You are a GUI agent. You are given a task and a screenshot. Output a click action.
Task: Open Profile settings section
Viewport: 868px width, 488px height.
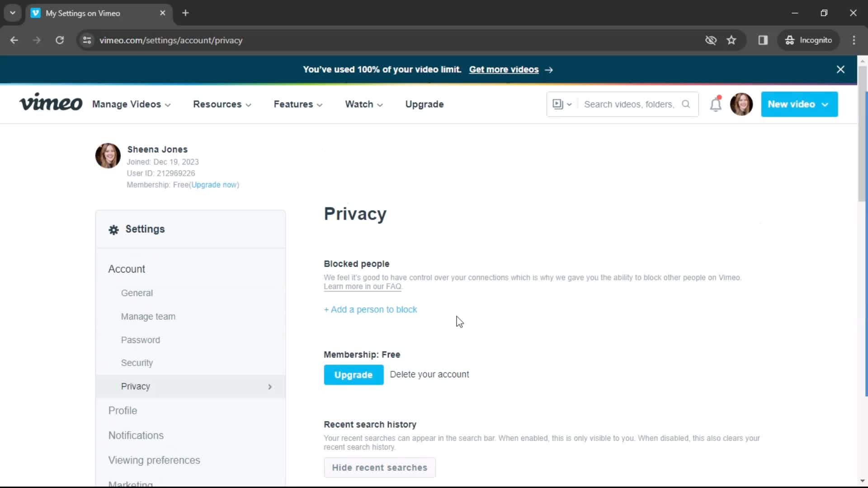[x=123, y=410]
